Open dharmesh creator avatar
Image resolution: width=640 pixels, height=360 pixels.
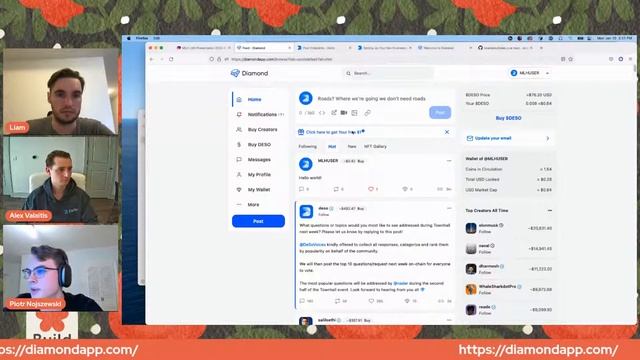tap(471, 269)
